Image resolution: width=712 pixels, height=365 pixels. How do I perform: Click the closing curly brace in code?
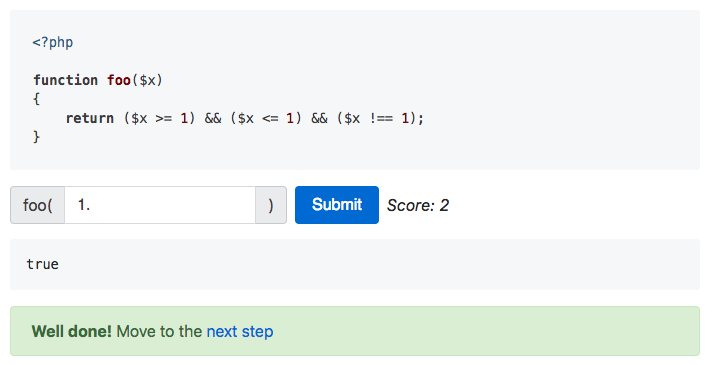click(x=36, y=137)
